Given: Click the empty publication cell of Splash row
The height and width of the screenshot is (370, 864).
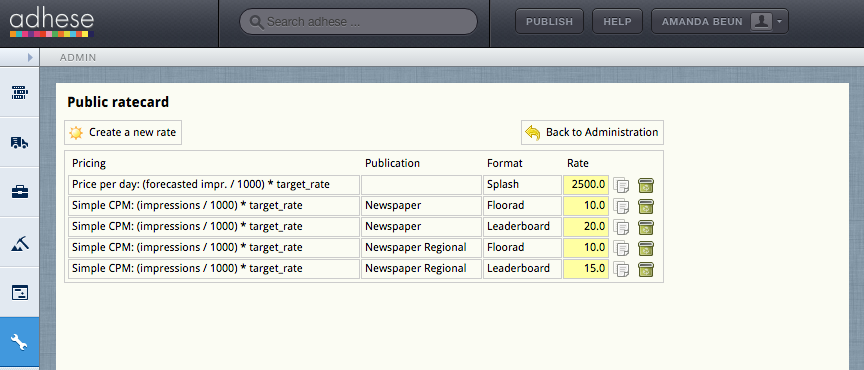Looking at the screenshot, I should click(x=422, y=185).
